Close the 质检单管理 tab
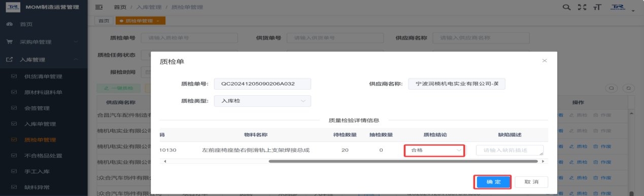The image size is (644, 196). pos(158,21)
